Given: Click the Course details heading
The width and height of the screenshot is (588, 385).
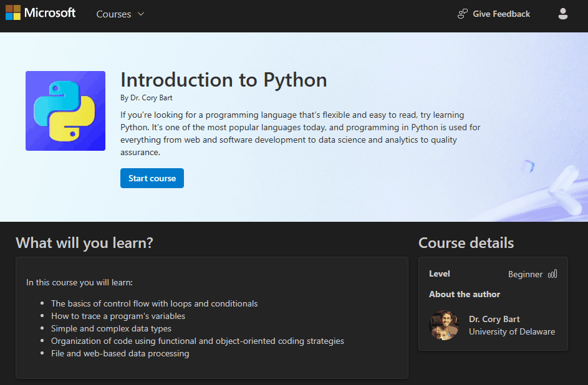Looking at the screenshot, I should pos(466,243).
